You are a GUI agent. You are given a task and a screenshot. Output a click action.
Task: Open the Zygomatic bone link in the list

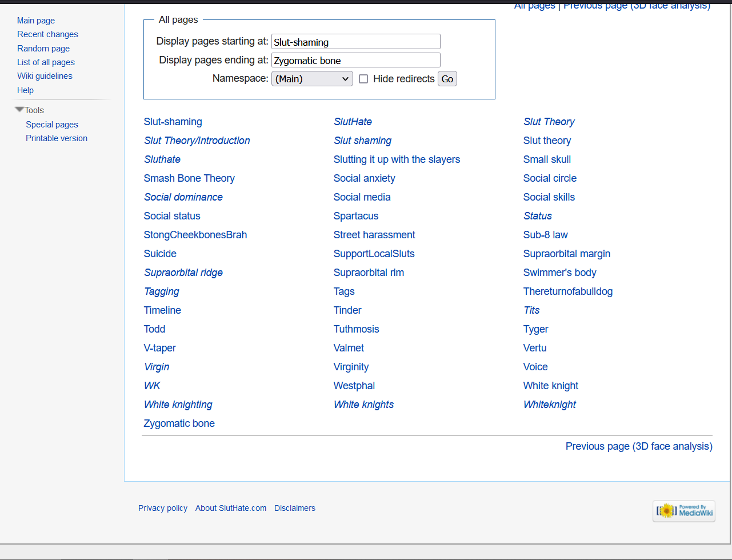pos(179,423)
